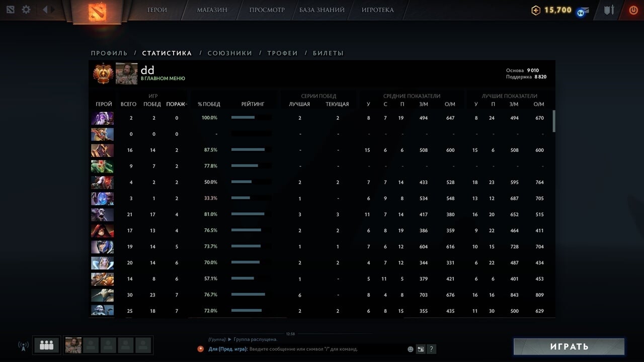
Task: Click the orange chat channel icon
Action: click(x=201, y=349)
